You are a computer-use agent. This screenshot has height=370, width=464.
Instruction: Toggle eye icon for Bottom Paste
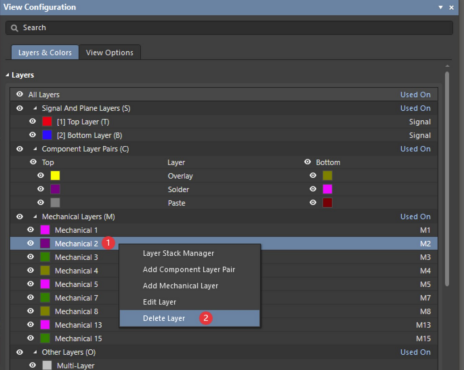[313, 202]
